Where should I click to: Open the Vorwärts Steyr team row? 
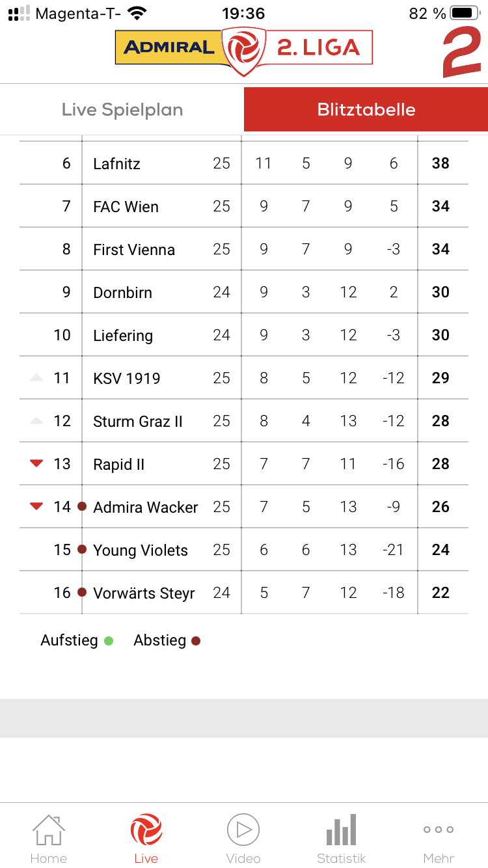[244, 593]
